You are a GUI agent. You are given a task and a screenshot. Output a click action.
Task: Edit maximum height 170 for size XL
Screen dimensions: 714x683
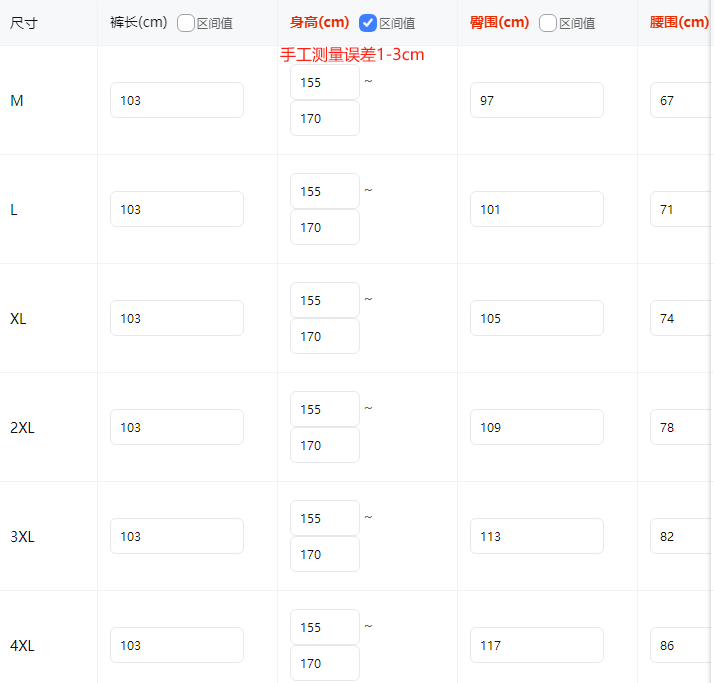coord(325,336)
